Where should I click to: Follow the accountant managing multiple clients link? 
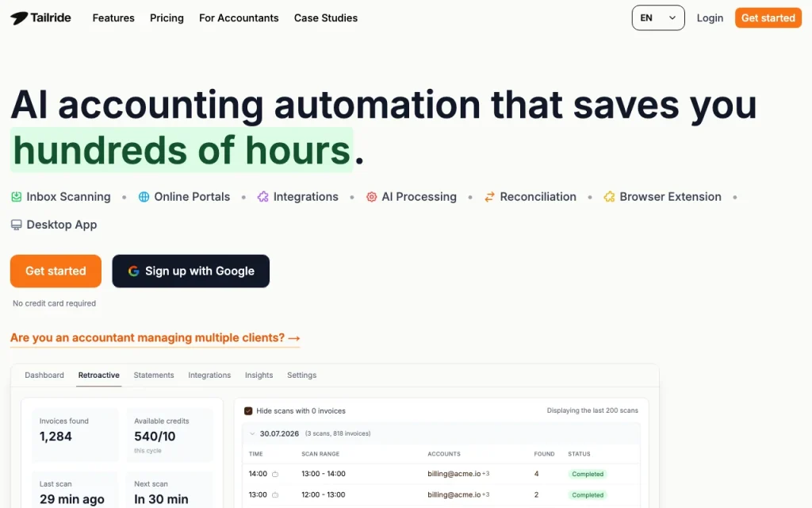(x=155, y=338)
